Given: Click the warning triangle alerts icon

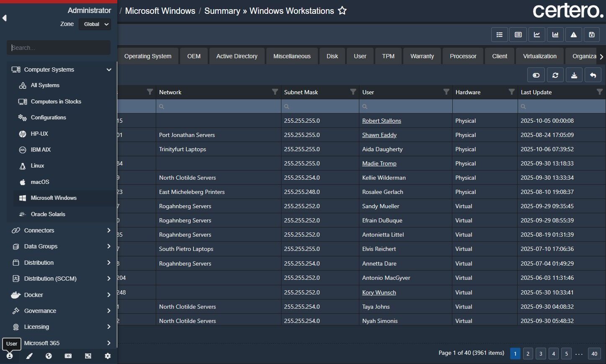Looking at the screenshot, I should click(x=573, y=35).
